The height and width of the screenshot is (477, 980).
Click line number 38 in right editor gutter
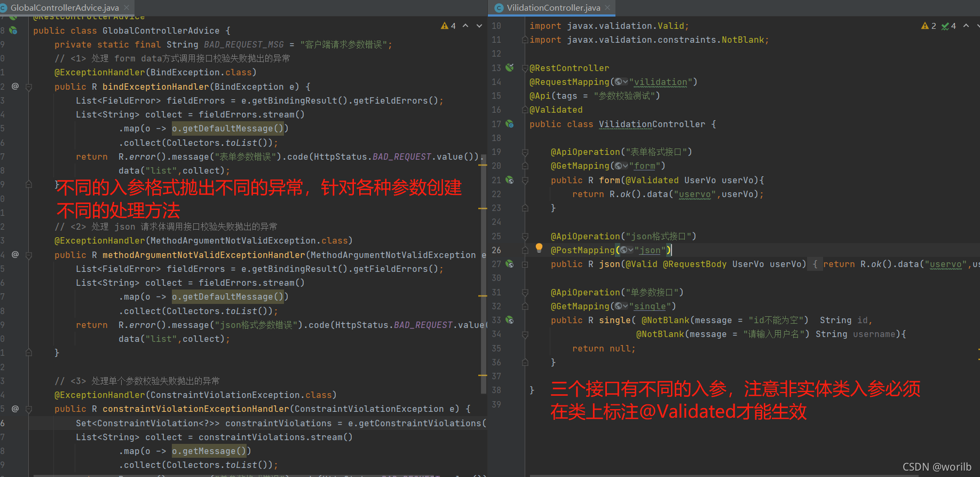click(x=496, y=390)
